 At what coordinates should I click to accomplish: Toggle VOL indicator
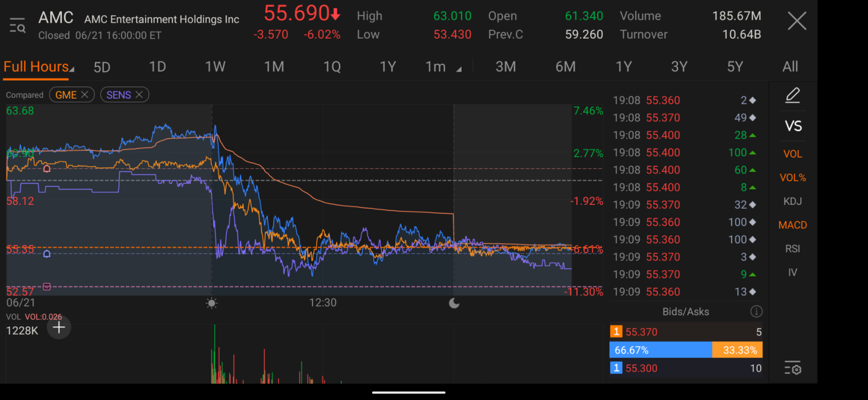click(793, 154)
